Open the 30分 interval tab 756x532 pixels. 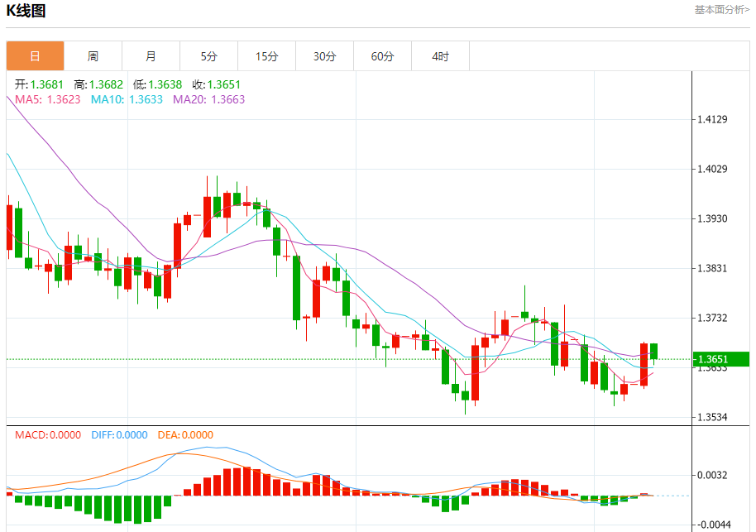pos(324,56)
